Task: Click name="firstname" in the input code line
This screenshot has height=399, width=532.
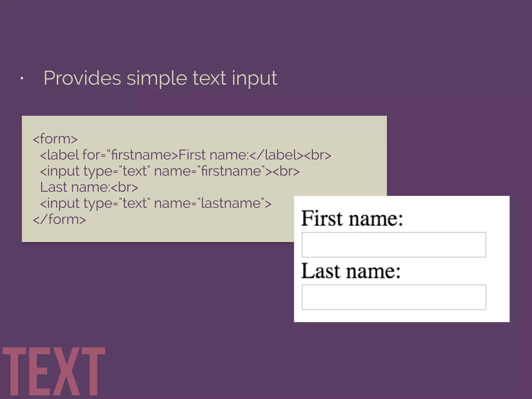Action: (x=209, y=171)
